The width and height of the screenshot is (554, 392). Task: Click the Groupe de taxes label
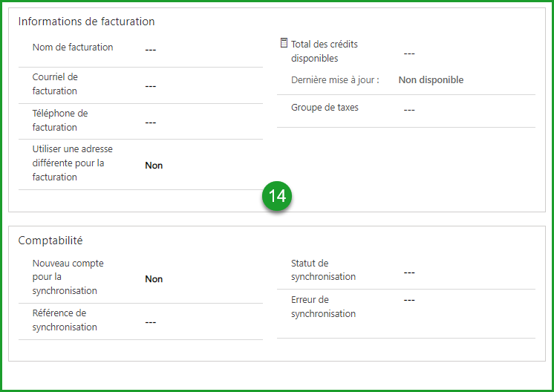[325, 108]
